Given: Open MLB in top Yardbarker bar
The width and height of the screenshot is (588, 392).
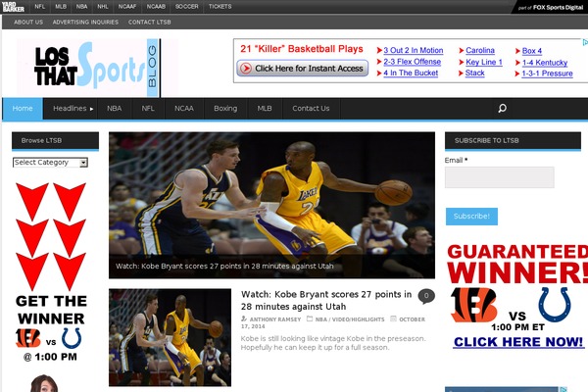Looking at the screenshot, I should point(61,7).
